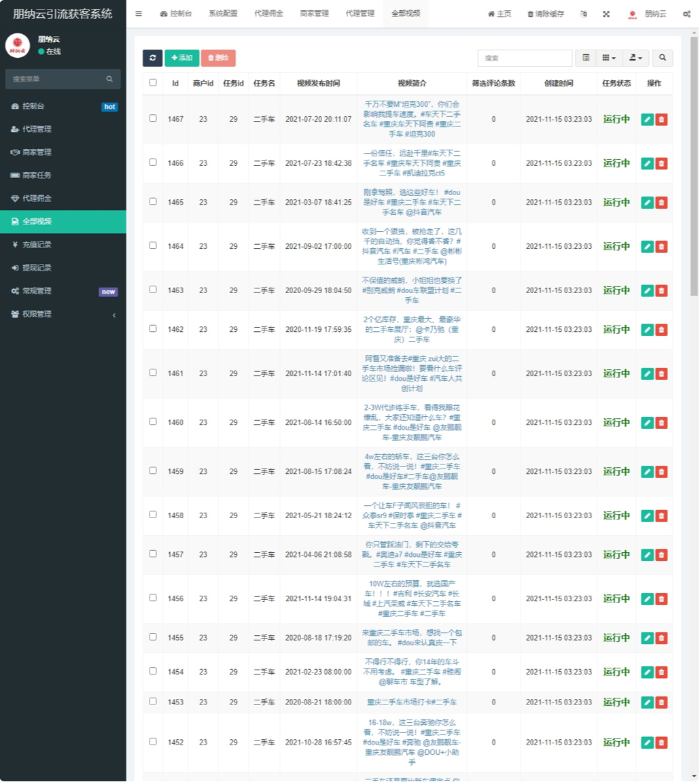Open fullscreen mode icon in header

click(606, 14)
